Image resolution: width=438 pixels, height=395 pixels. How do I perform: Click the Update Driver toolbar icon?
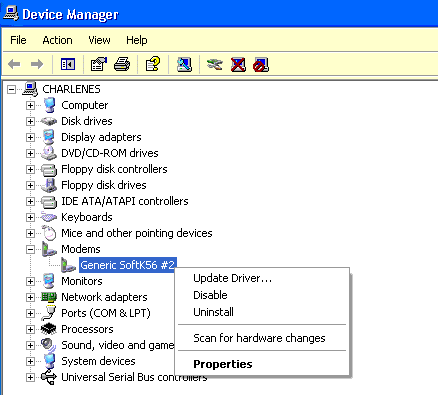tap(214, 64)
